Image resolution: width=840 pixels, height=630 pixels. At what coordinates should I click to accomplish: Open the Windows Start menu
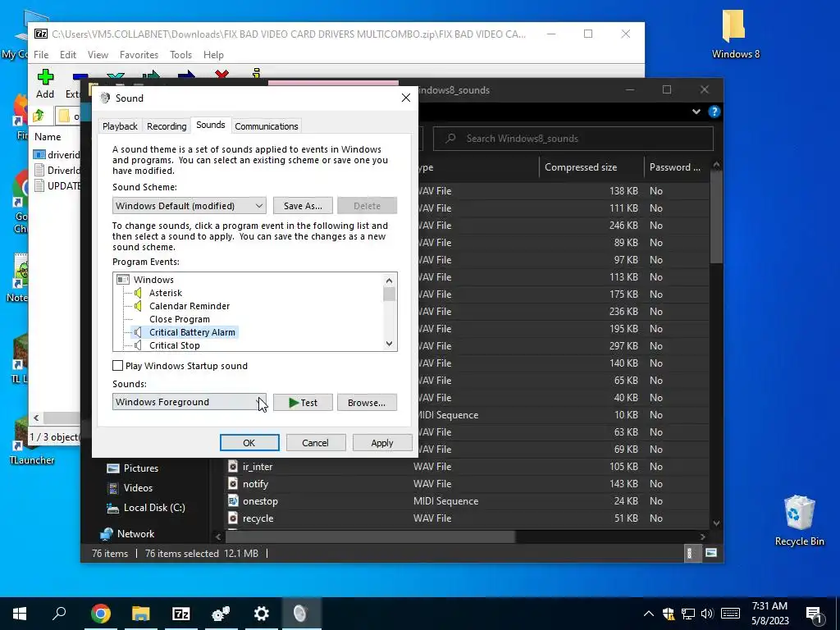click(20, 614)
